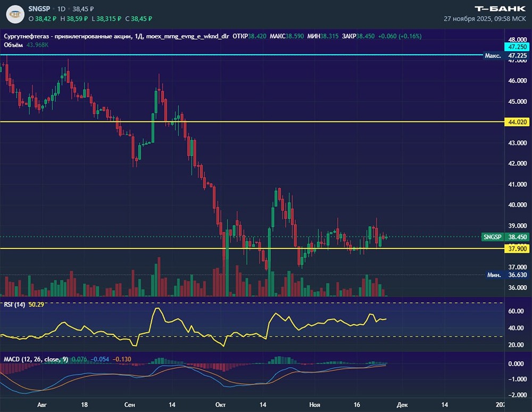The width and height of the screenshot is (532, 412).
Task: Click the T-Bank logo
Action: click(x=500, y=8)
